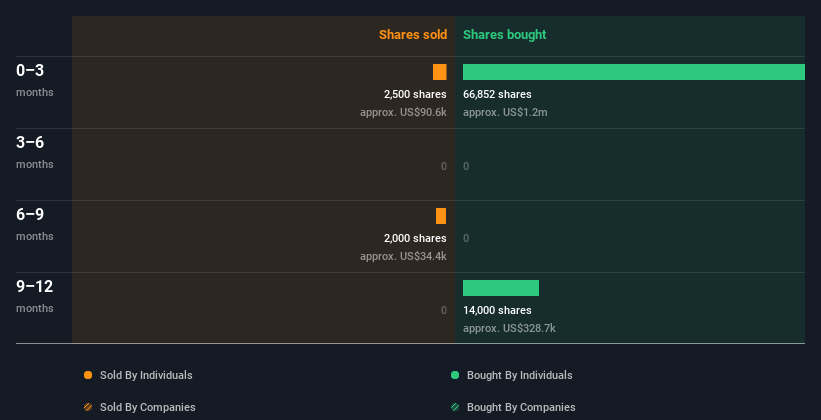Click the green Bought By Individuals legend dot
This screenshot has height=420, width=821.
pyautogui.click(x=455, y=375)
